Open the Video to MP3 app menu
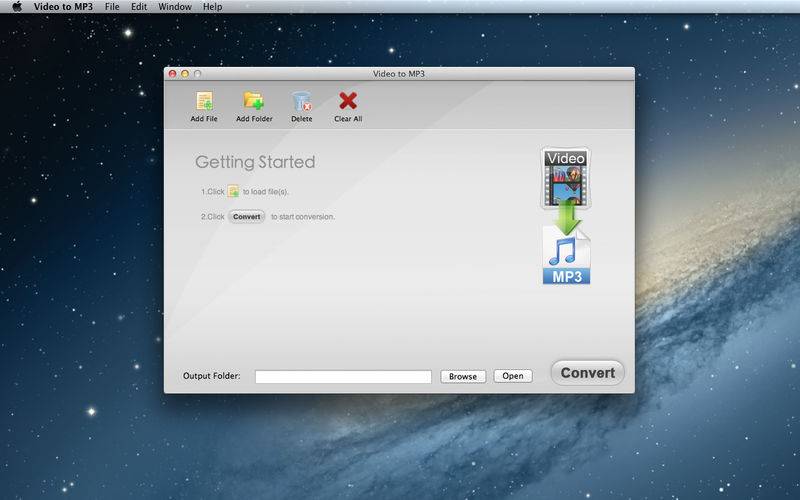 coord(63,7)
